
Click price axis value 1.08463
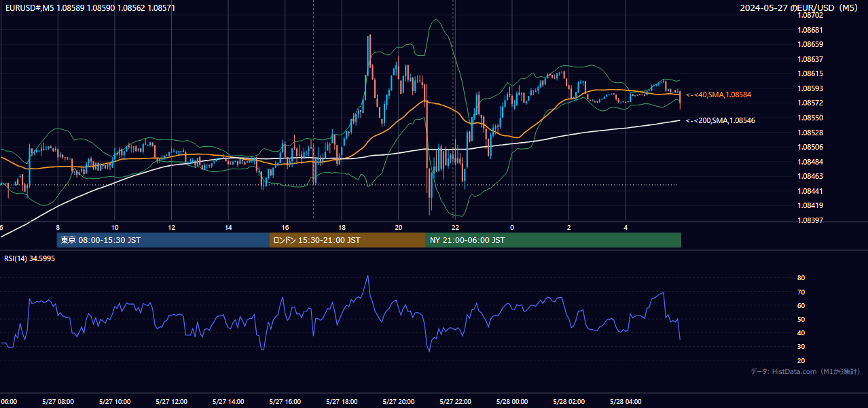click(x=810, y=176)
